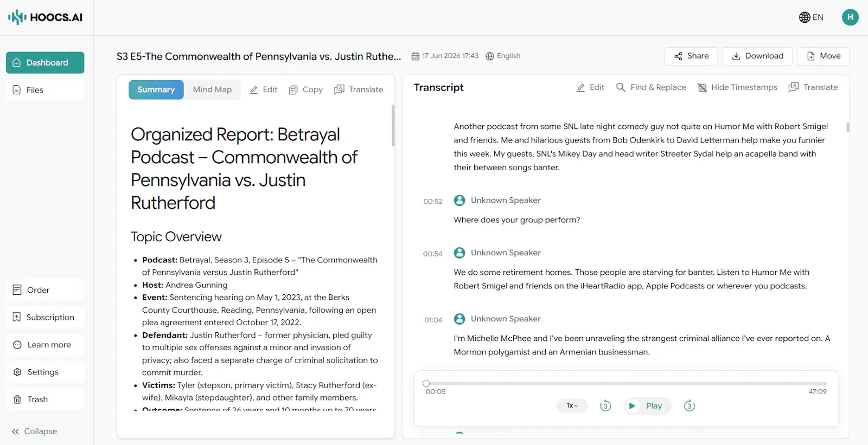The height and width of the screenshot is (445, 868).
Task: Click the 'Host: Andrea Gunning' bullet
Action: tap(185, 285)
